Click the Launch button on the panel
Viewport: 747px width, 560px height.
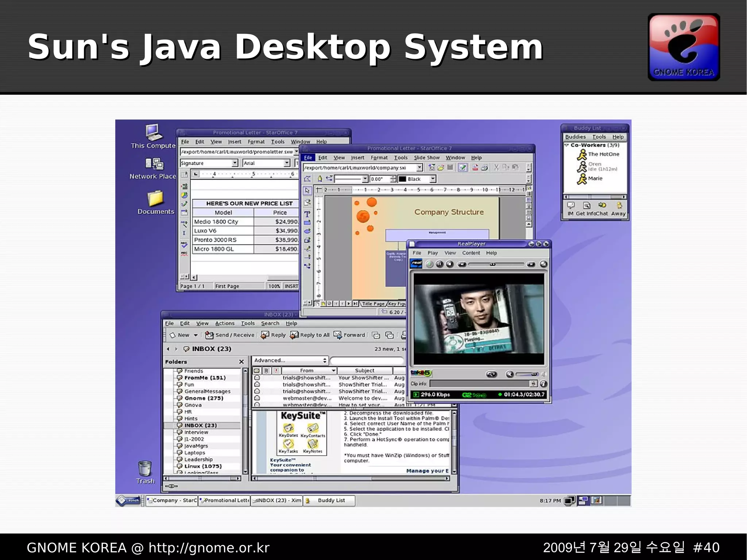pyautogui.click(x=129, y=500)
